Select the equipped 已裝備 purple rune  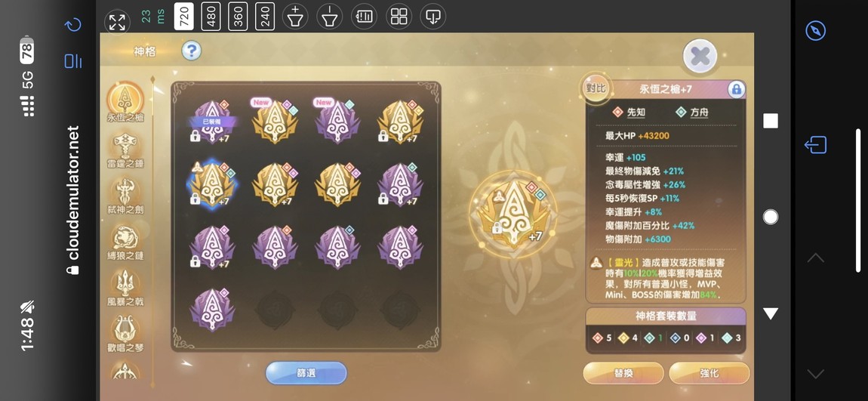213,122
